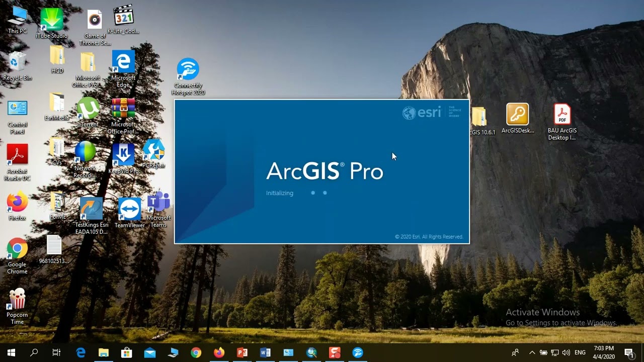The image size is (644, 362).
Task: Open Microsoft Store from the taskbar
Action: point(127,352)
